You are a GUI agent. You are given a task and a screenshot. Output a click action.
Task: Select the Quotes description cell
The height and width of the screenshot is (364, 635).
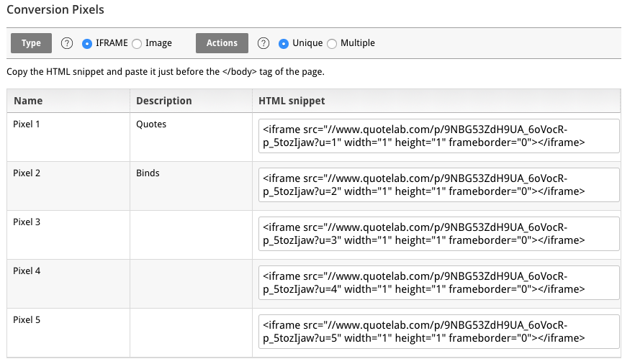click(192, 137)
